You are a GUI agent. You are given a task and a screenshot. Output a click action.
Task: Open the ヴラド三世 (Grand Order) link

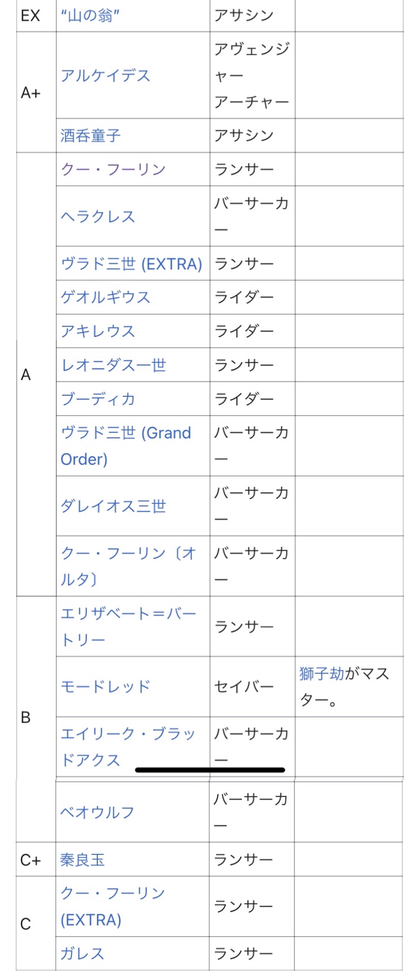click(126, 446)
